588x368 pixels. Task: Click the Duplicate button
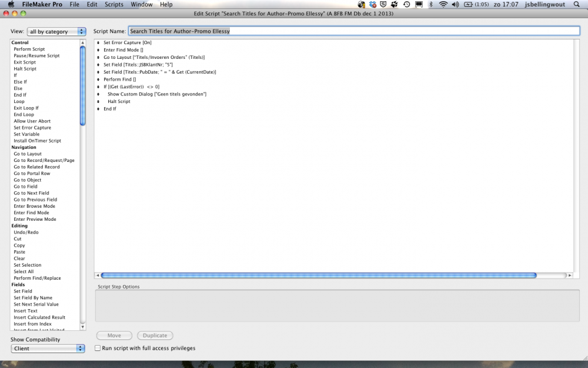click(x=155, y=336)
